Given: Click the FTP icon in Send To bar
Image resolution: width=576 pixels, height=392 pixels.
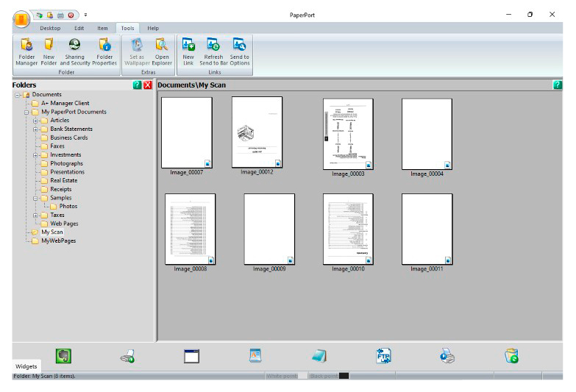Looking at the screenshot, I should 383,356.
